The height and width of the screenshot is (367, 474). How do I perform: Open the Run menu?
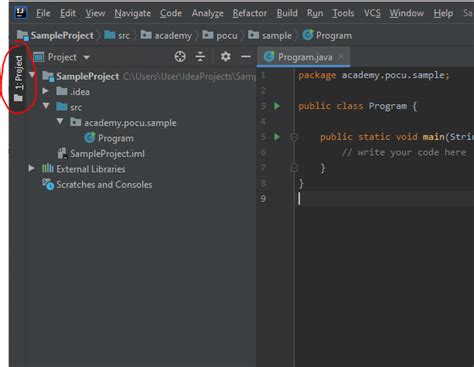[315, 13]
